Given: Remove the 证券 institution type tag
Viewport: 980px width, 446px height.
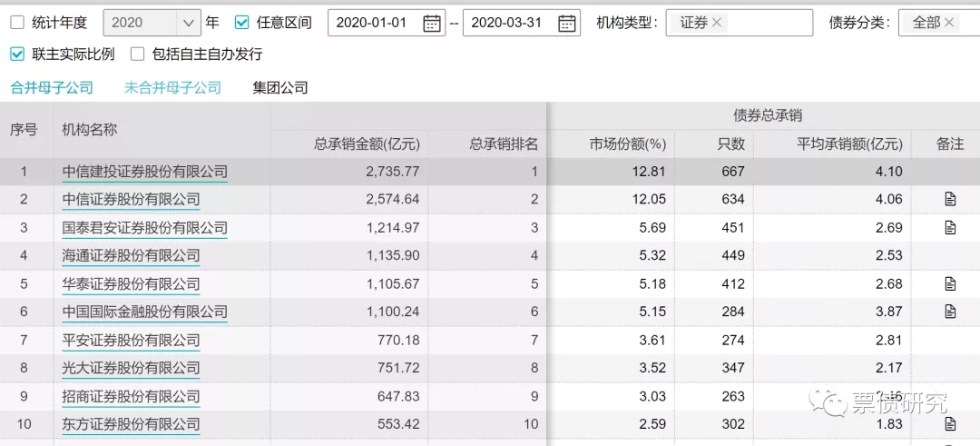Looking at the screenshot, I should tap(717, 23).
